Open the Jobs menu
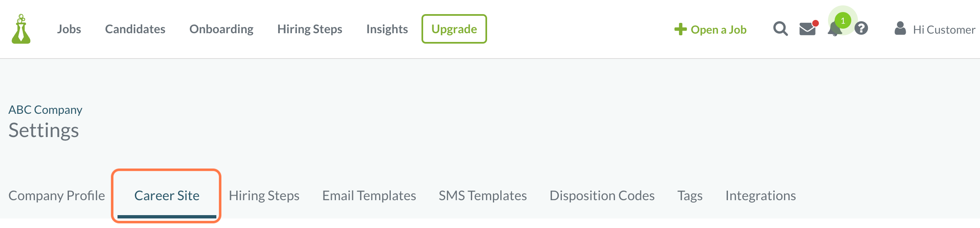 coord(69,29)
